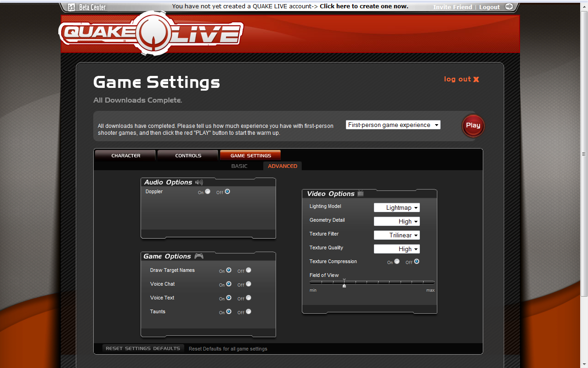The width and height of the screenshot is (588, 368).
Task: Click the Logout arrow icon
Action: (x=509, y=6)
